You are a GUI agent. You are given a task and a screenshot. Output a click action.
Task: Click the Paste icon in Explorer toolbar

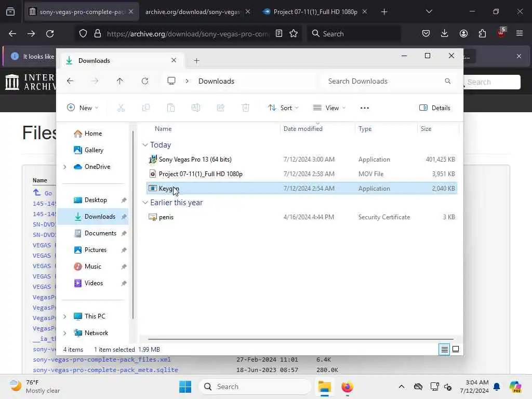coord(170,108)
